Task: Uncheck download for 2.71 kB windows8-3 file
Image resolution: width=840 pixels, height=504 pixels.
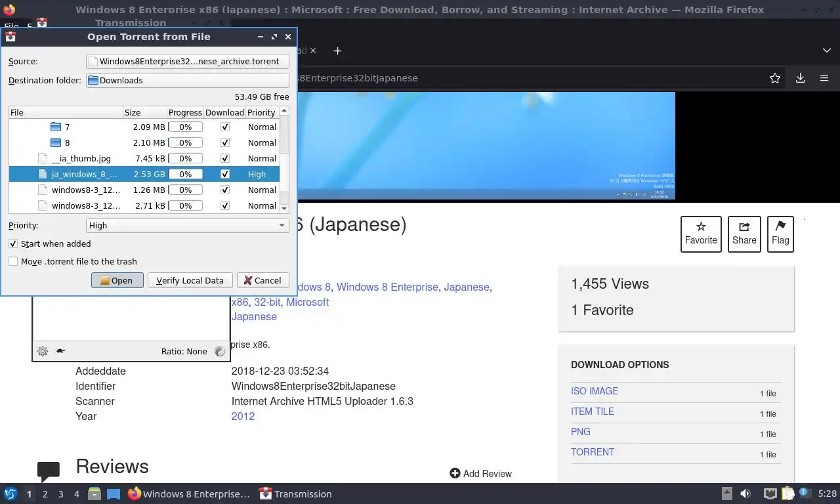Action: (x=225, y=205)
